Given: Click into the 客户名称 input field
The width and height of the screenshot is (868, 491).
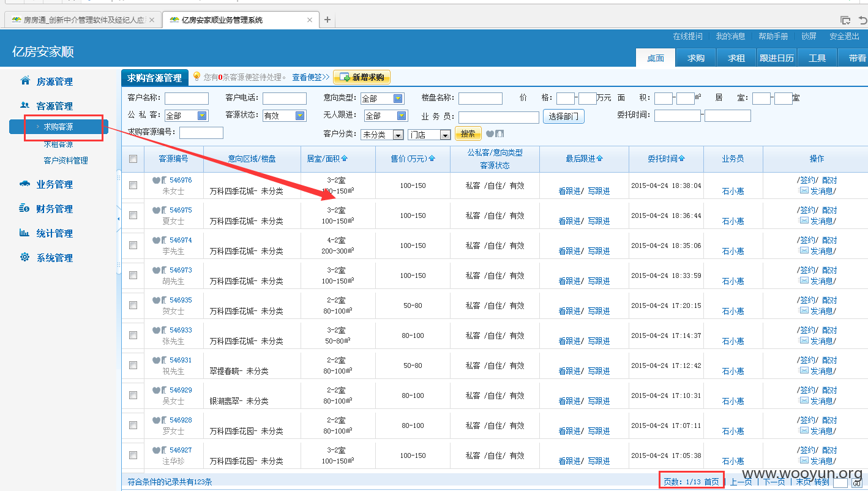Looking at the screenshot, I should pos(187,99).
